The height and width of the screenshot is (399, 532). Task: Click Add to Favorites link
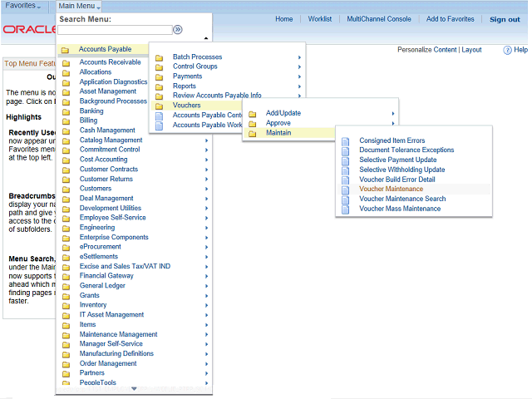coord(451,19)
